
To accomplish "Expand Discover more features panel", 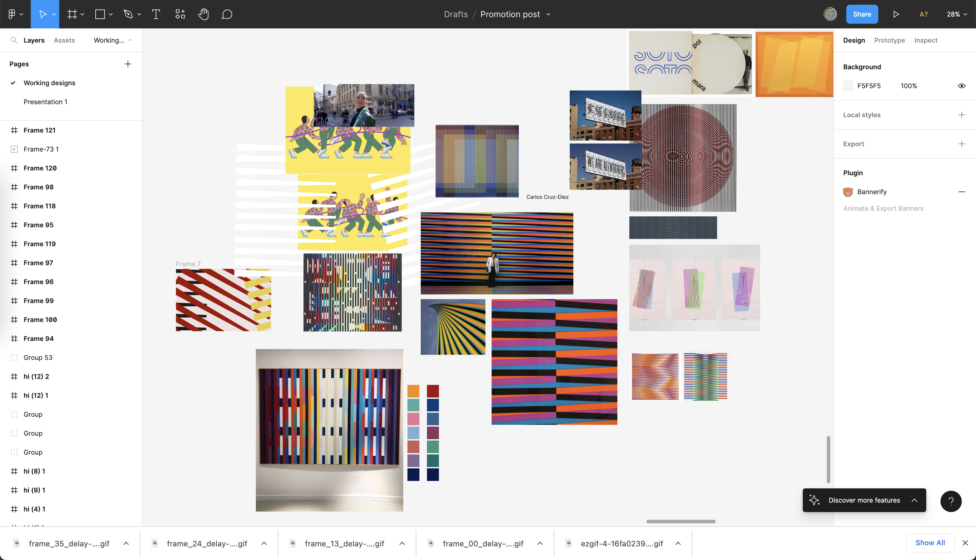I will coord(914,500).
